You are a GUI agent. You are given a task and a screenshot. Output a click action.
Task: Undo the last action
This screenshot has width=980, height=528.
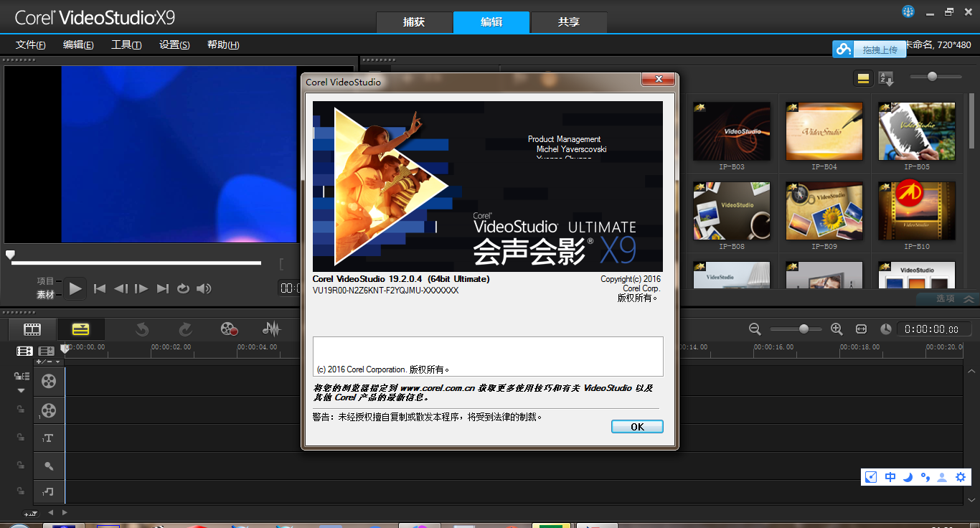tap(142, 329)
